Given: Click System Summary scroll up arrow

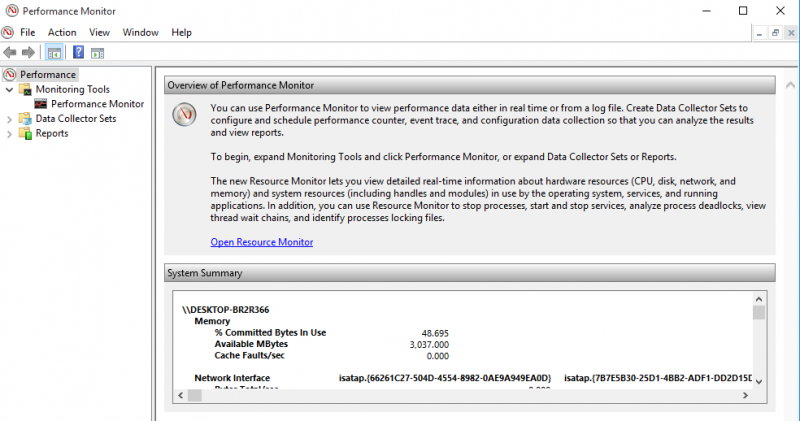Looking at the screenshot, I should tap(759, 299).
